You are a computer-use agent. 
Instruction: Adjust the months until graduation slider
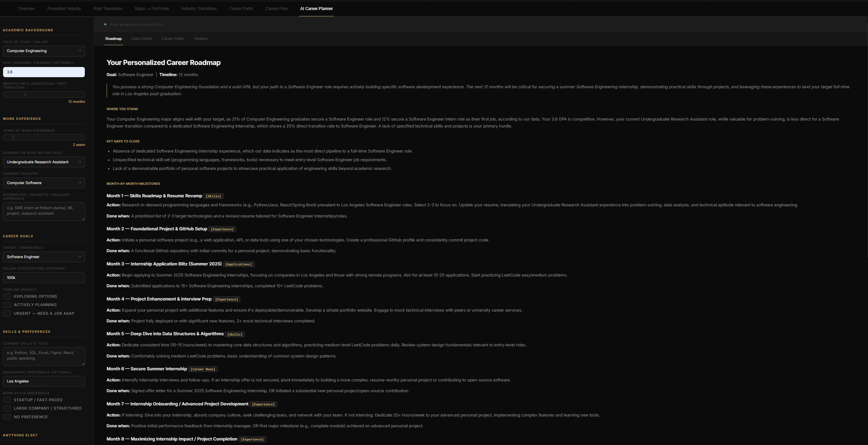pos(25,94)
